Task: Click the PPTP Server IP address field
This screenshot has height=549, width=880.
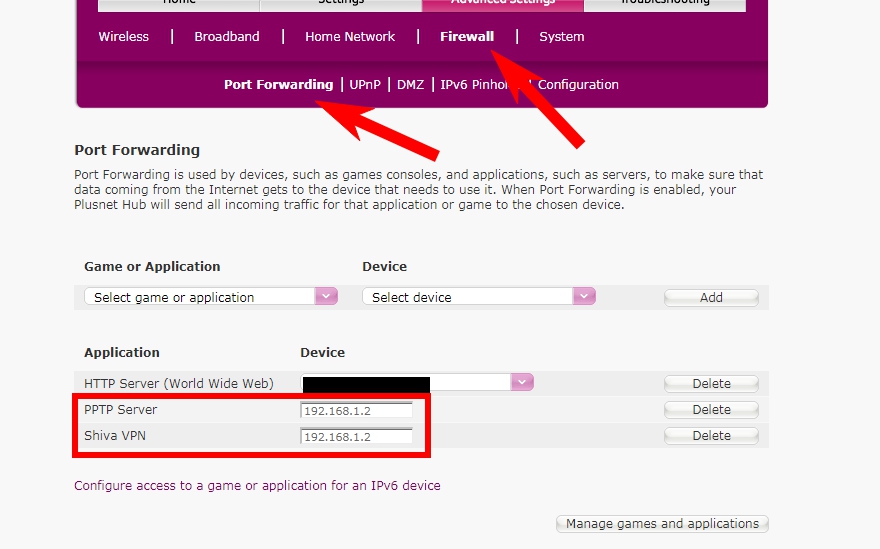Action: (356, 411)
